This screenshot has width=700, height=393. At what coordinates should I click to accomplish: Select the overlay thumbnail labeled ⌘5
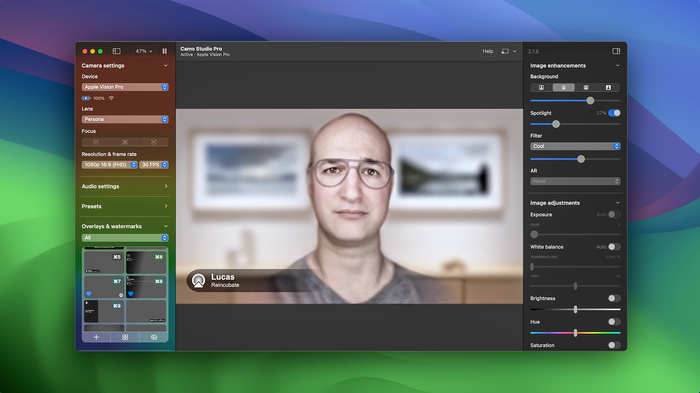(104, 262)
